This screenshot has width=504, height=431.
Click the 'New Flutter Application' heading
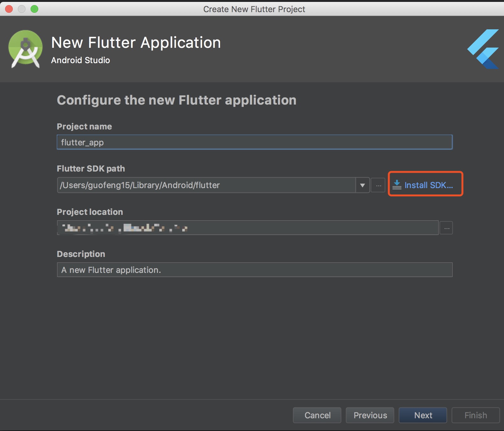pyautogui.click(x=136, y=43)
